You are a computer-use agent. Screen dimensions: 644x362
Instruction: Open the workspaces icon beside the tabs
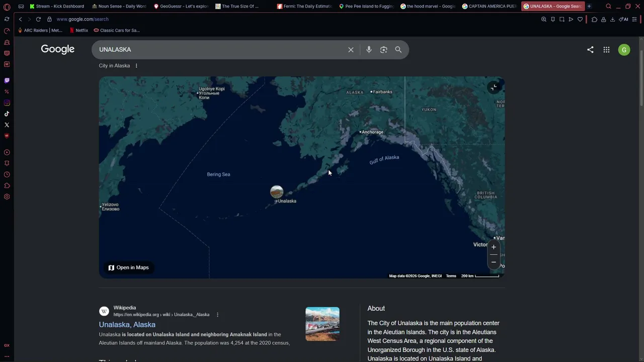21,7
